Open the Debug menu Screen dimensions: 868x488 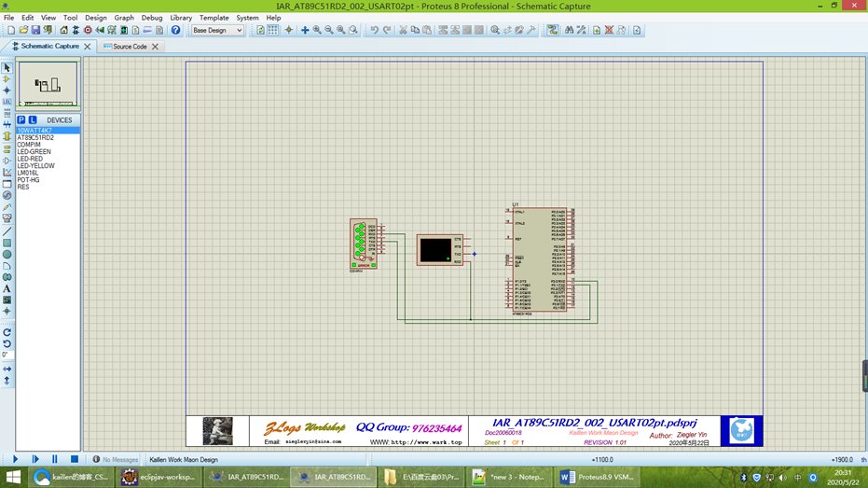152,18
